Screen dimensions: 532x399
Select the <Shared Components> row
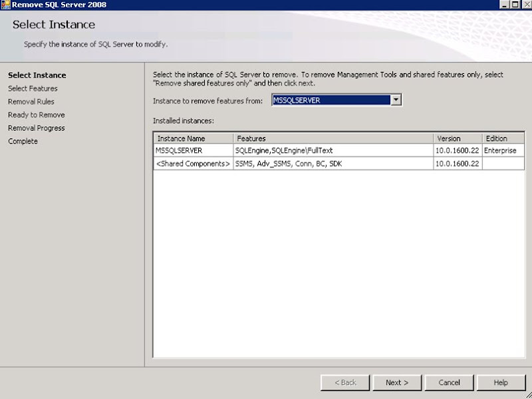click(x=339, y=164)
